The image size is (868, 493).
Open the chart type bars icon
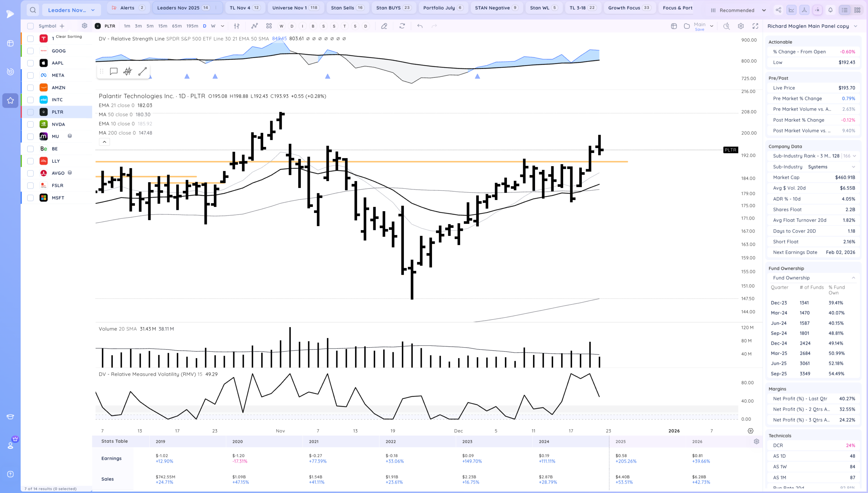[x=237, y=26]
